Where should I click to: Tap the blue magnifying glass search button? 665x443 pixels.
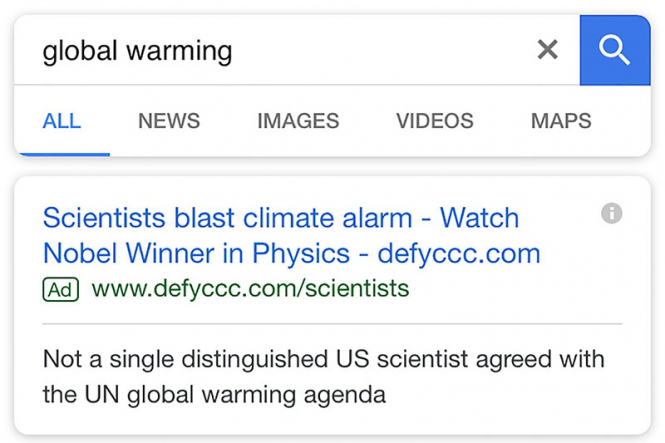(x=615, y=50)
